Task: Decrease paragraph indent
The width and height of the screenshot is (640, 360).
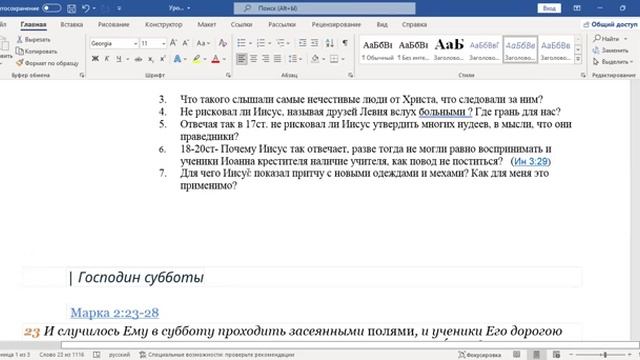Action: [302, 43]
